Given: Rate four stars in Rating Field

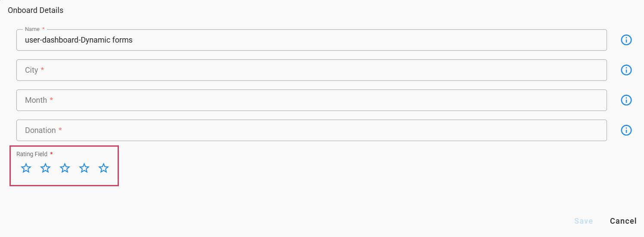Looking at the screenshot, I should click(x=84, y=168).
